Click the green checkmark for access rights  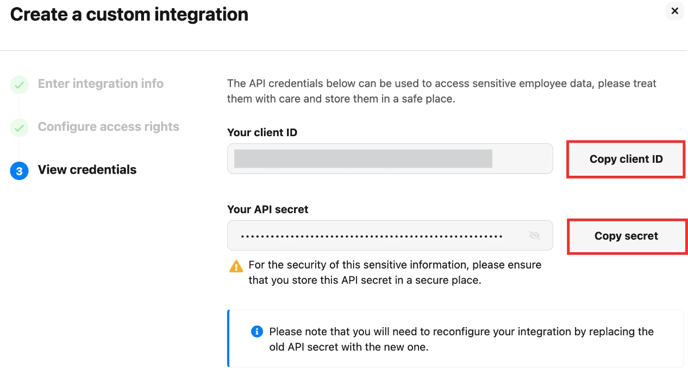coord(19,128)
